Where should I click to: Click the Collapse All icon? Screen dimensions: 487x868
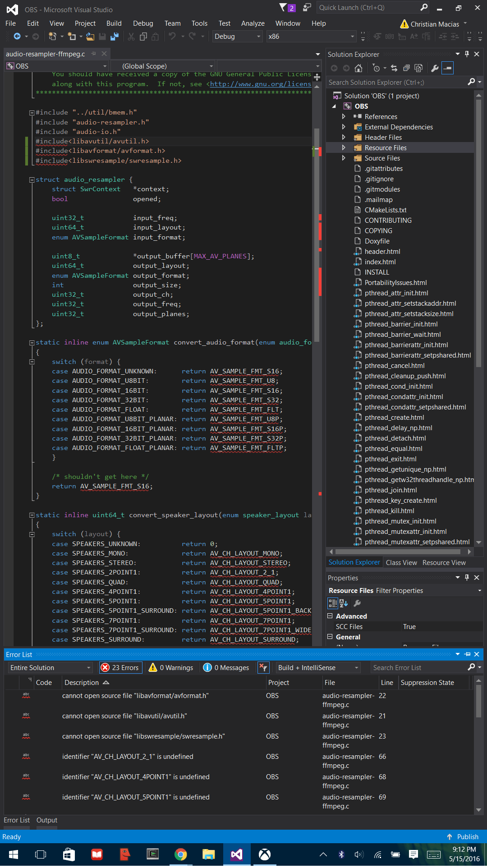pyautogui.click(x=406, y=68)
